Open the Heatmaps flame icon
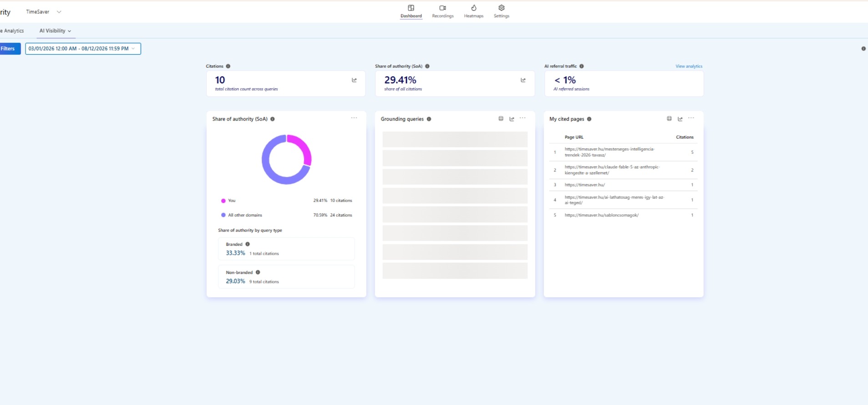The image size is (868, 405). coord(473,8)
